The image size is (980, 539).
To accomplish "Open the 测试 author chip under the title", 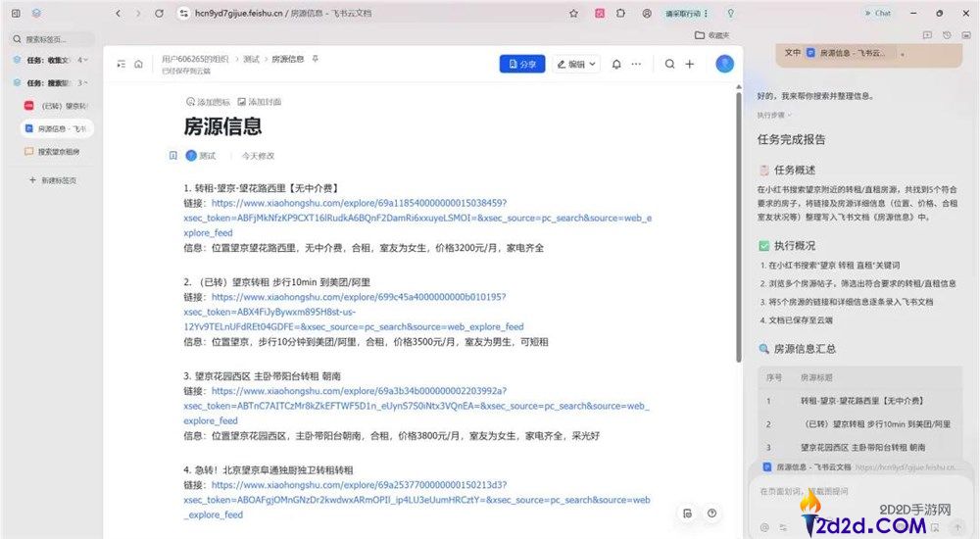I will (201, 156).
